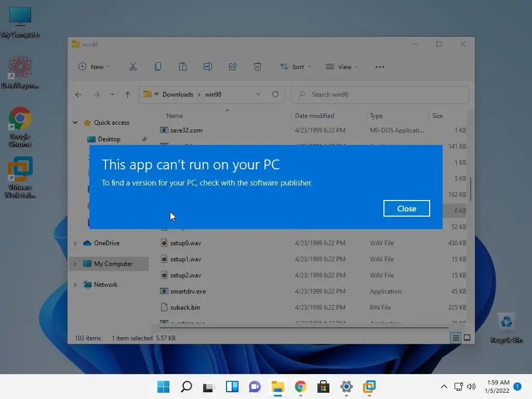Viewport: 532px width, 399px height.
Task: Open Widgets from the taskbar
Action: click(232, 387)
